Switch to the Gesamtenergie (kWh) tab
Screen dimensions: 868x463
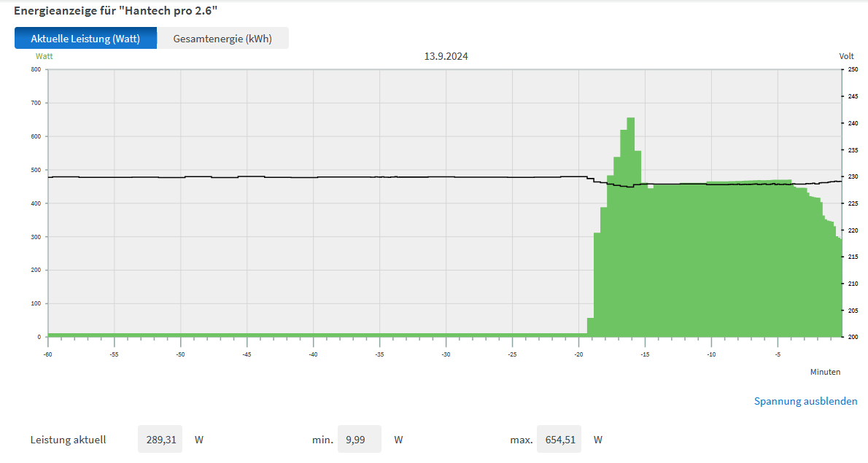(222, 39)
